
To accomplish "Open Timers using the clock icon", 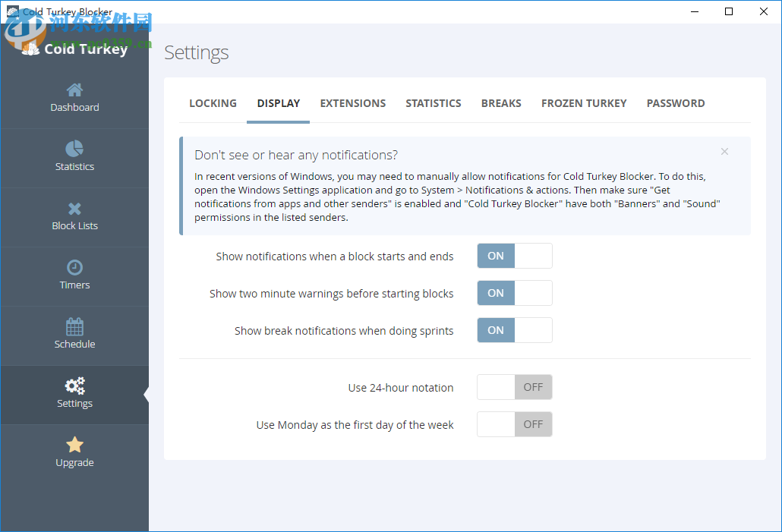I will [x=74, y=266].
